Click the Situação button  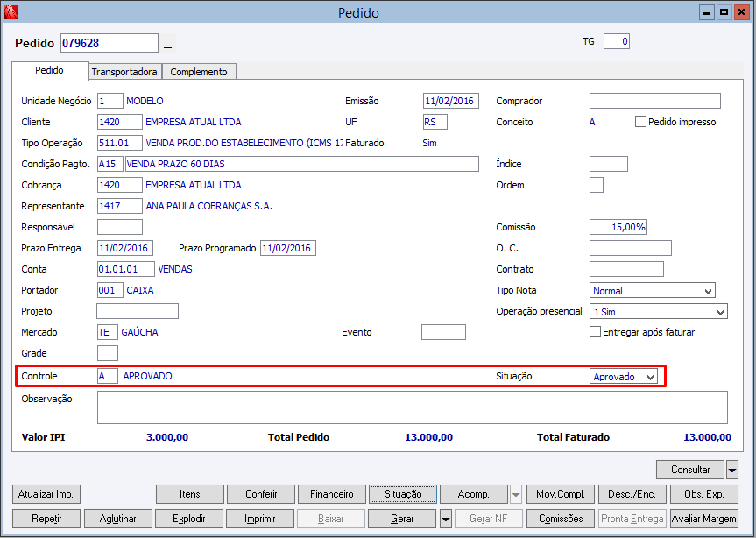403,494
